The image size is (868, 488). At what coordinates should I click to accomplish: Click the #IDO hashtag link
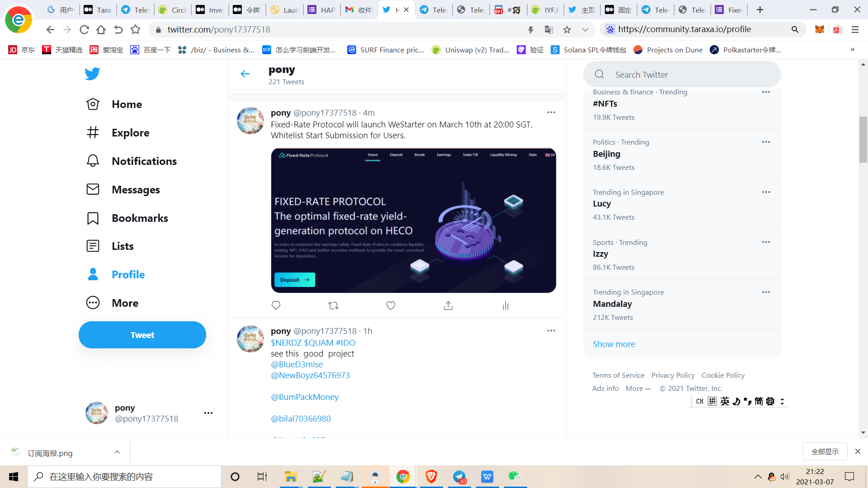345,343
